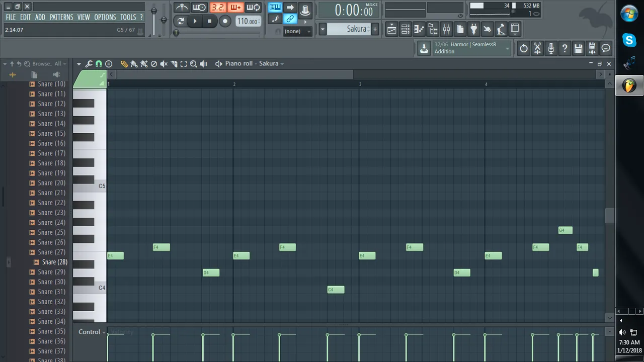Open the Playlist view
Screen dimensions: 644x362
pos(391,29)
